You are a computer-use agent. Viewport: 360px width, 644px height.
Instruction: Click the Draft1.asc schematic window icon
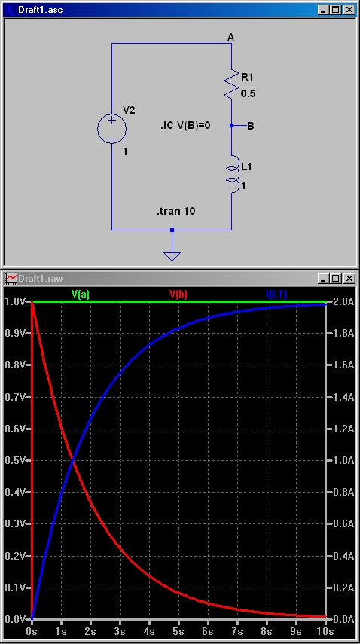(10, 10)
